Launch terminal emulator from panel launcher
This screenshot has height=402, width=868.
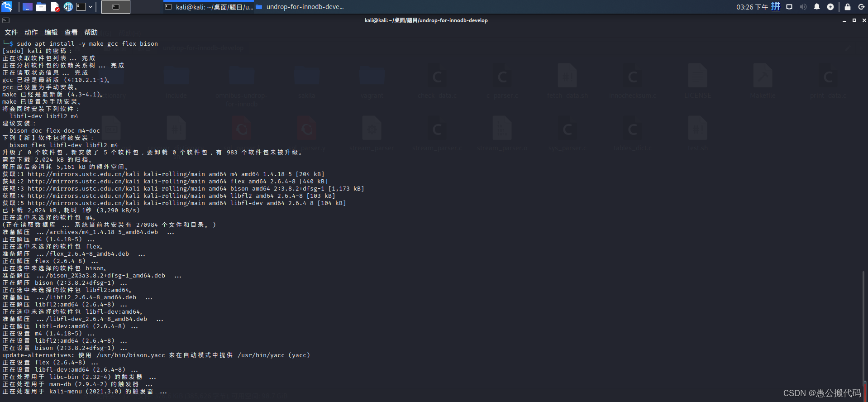[x=81, y=7]
